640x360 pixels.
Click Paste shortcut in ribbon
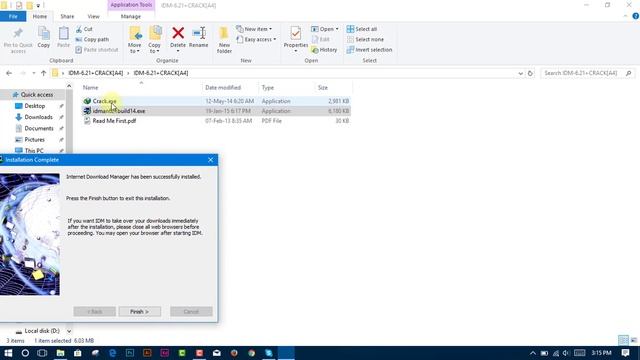point(97,50)
